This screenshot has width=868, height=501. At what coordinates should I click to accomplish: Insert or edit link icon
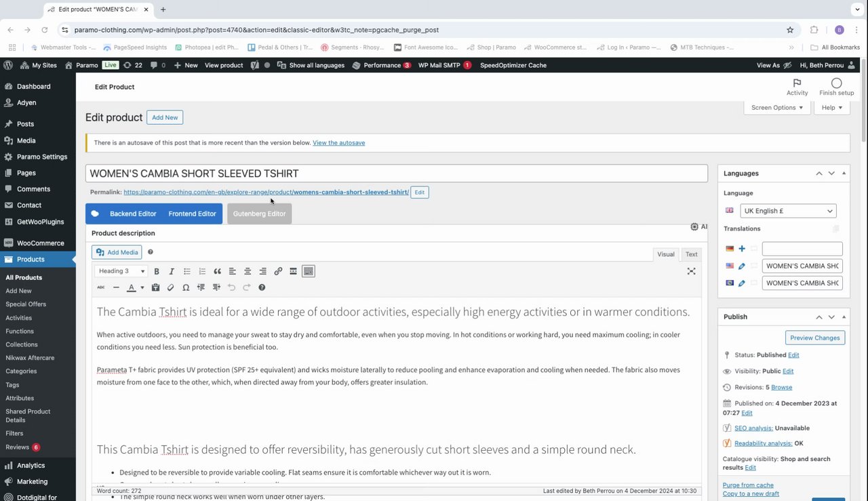point(278,271)
